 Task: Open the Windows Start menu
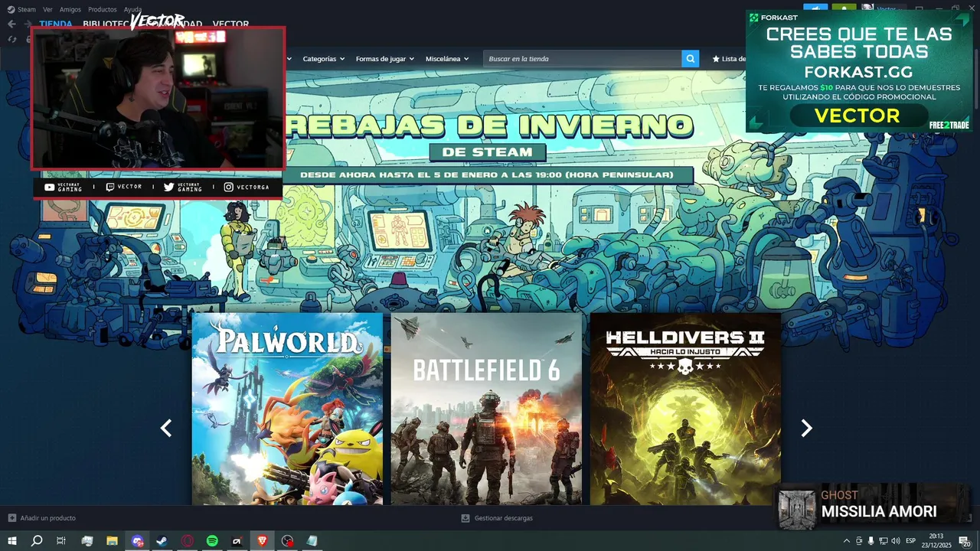pyautogui.click(x=12, y=541)
